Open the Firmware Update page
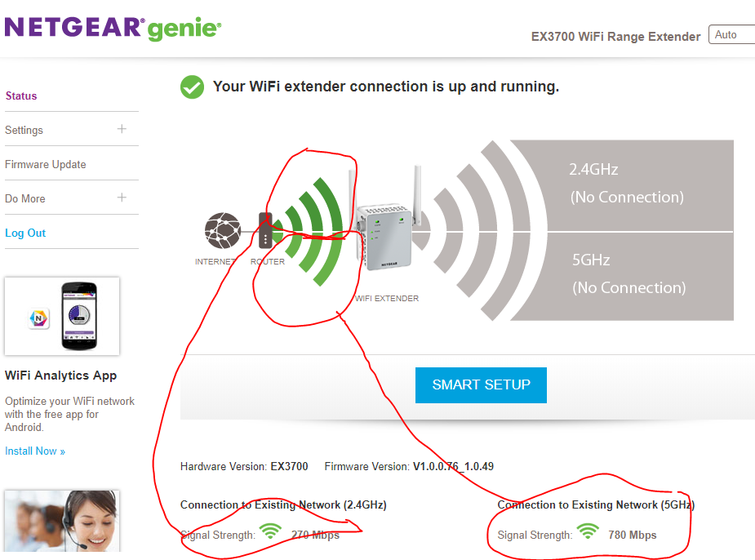 pos(45,164)
